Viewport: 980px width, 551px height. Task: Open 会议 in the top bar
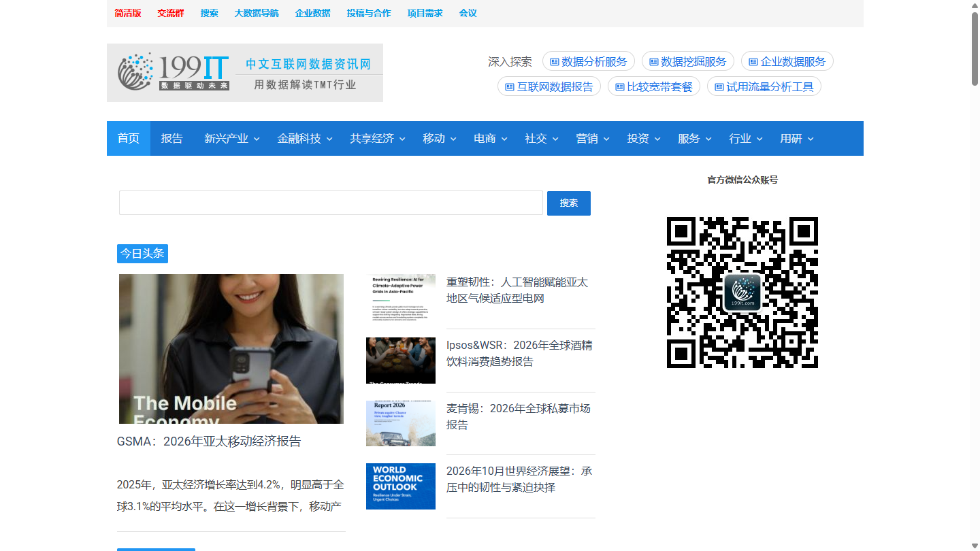tap(468, 13)
